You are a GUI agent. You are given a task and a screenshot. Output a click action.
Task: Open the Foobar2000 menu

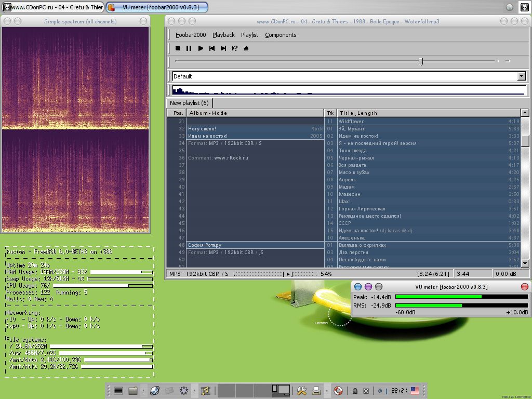pyautogui.click(x=191, y=35)
